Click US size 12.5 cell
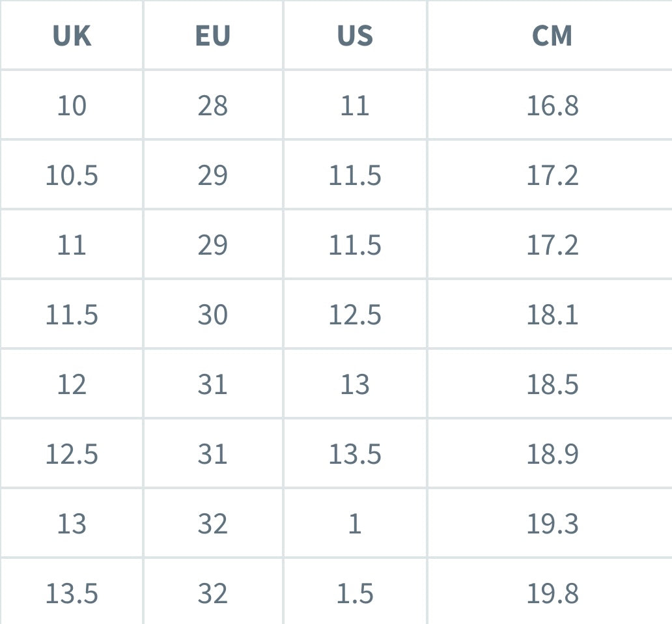This screenshot has width=672, height=624. click(x=355, y=315)
